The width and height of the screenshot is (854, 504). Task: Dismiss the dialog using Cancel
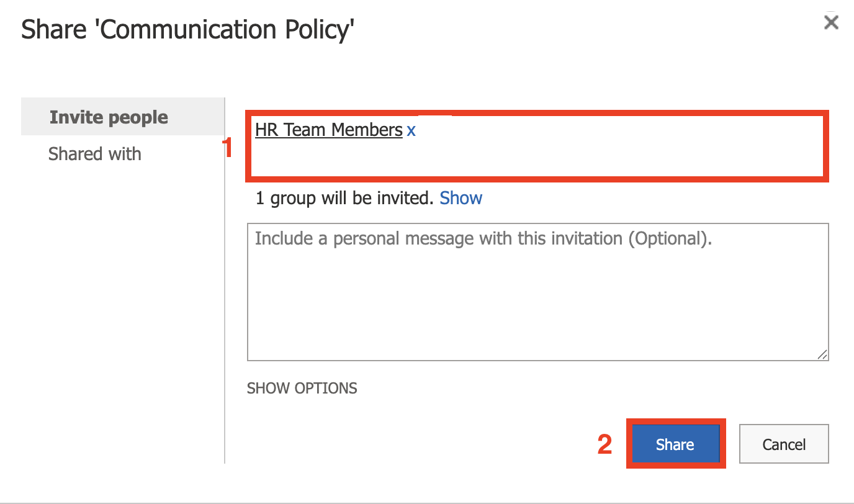783,444
